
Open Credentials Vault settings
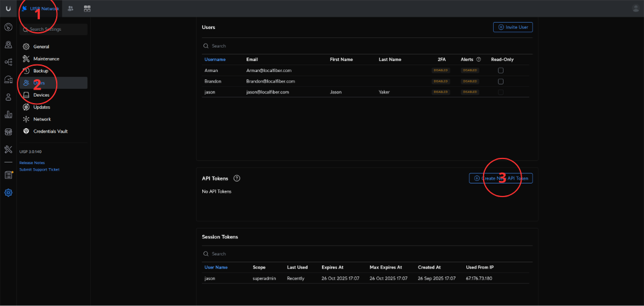(53, 131)
